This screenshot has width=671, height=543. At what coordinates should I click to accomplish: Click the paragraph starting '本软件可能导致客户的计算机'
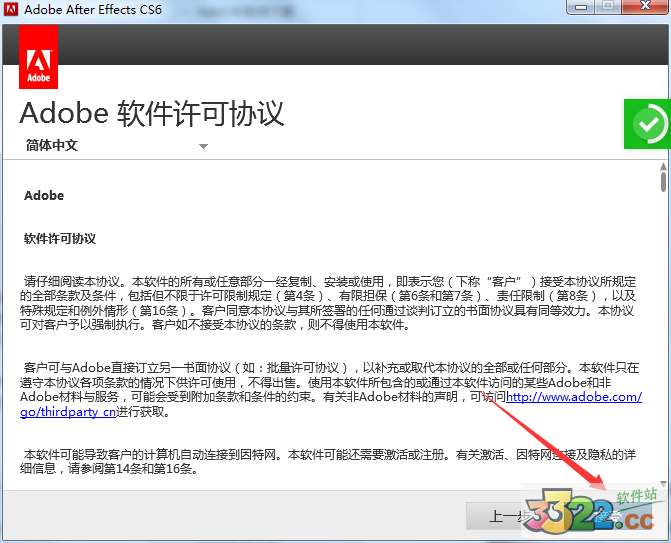(328, 461)
